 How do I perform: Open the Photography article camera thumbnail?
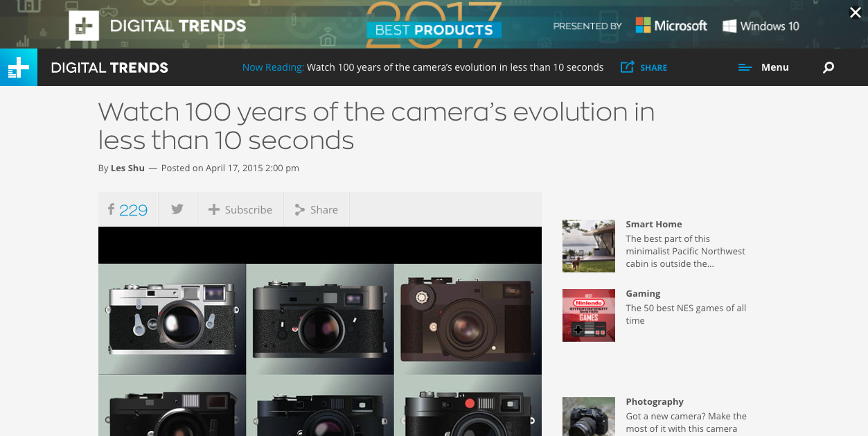[x=589, y=416]
